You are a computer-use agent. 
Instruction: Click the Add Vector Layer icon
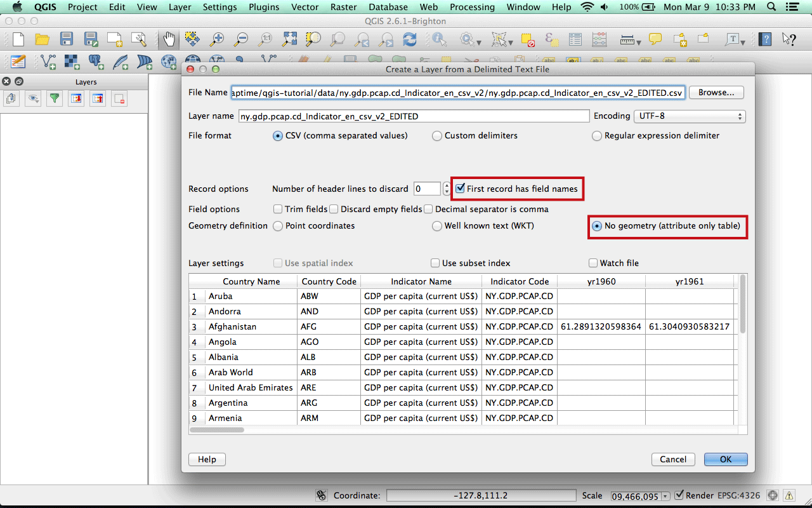(x=48, y=62)
